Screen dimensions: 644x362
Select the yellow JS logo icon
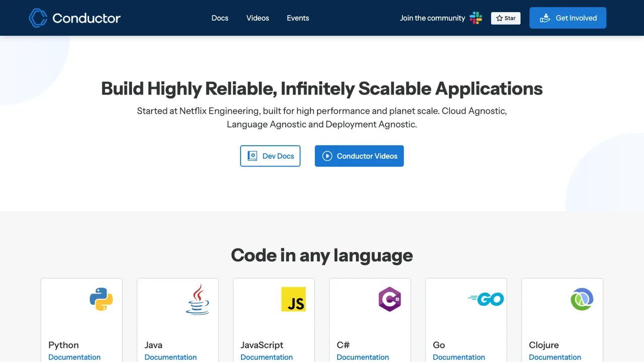(x=293, y=299)
